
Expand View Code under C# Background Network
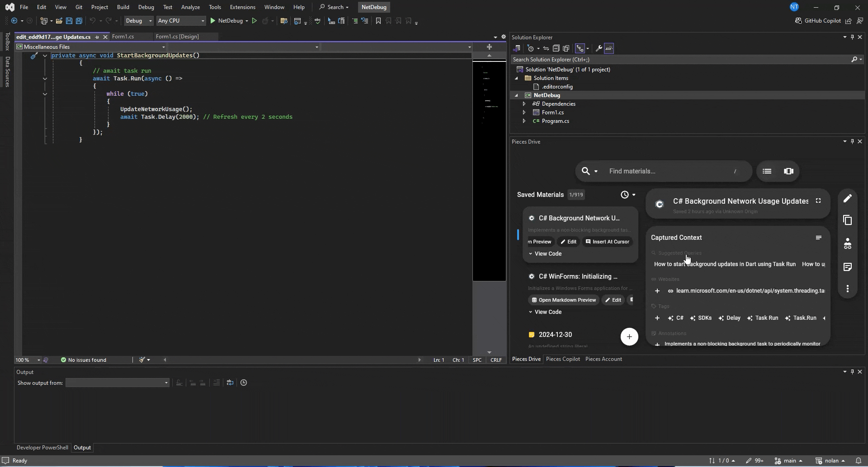[545, 254]
